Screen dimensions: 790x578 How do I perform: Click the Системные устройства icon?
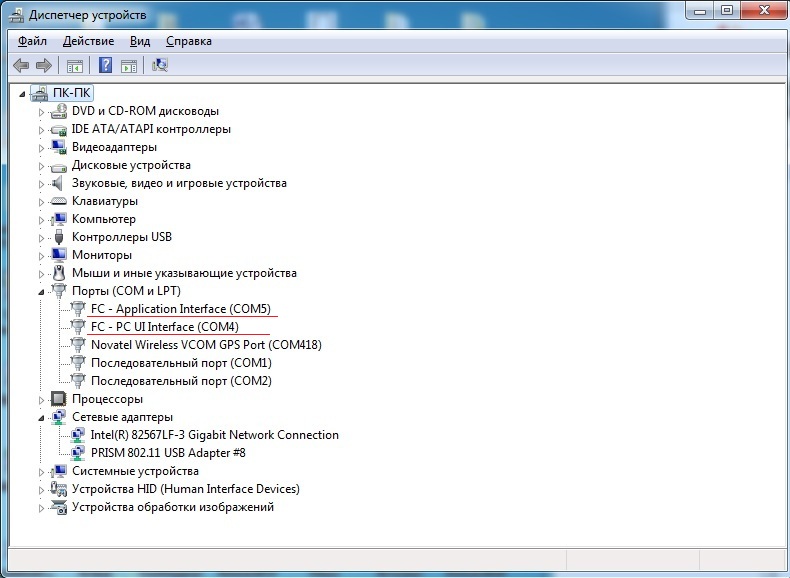point(59,471)
